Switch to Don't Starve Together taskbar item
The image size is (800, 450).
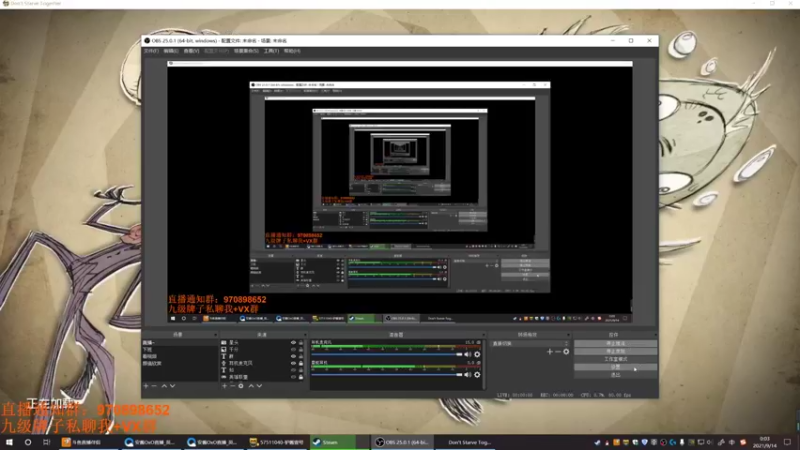coord(465,442)
